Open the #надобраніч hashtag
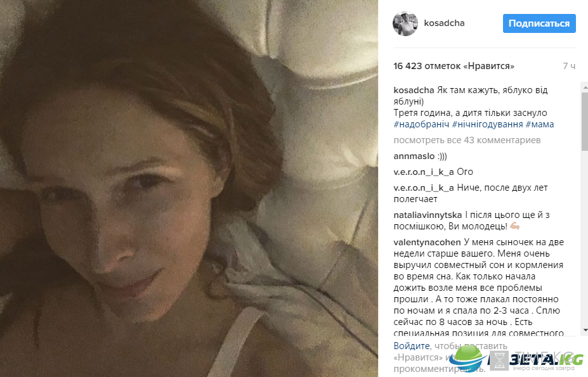 (x=421, y=124)
